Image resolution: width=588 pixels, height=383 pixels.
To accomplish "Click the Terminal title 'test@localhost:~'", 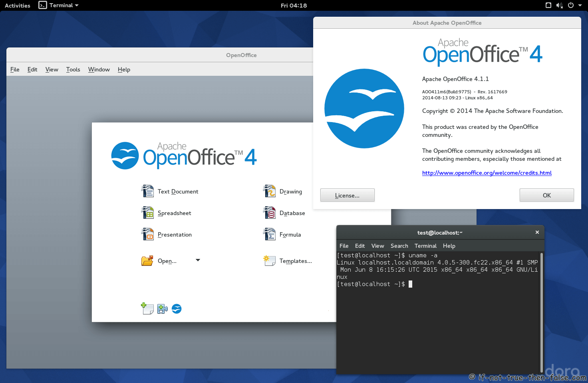I will point(440,233).
